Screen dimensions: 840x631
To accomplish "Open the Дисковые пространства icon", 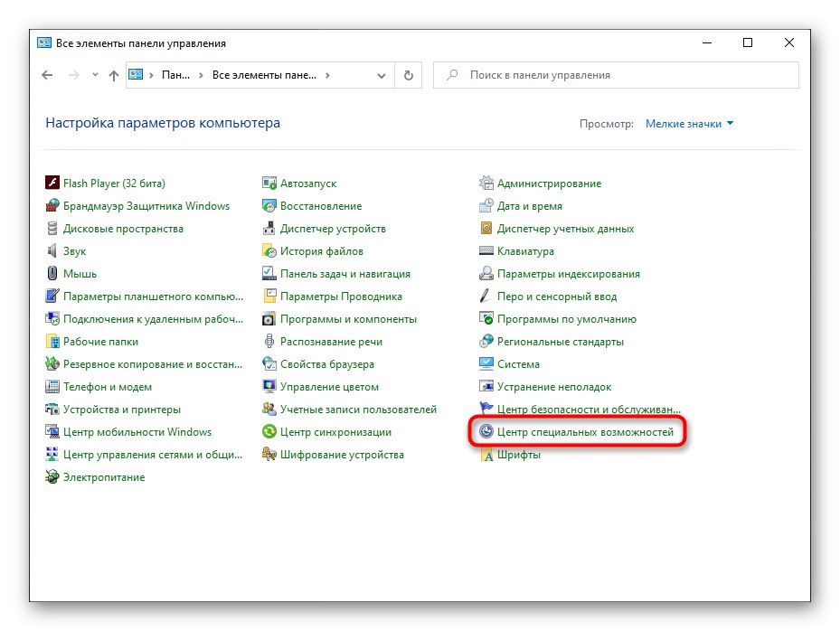I will pos(52,228).
